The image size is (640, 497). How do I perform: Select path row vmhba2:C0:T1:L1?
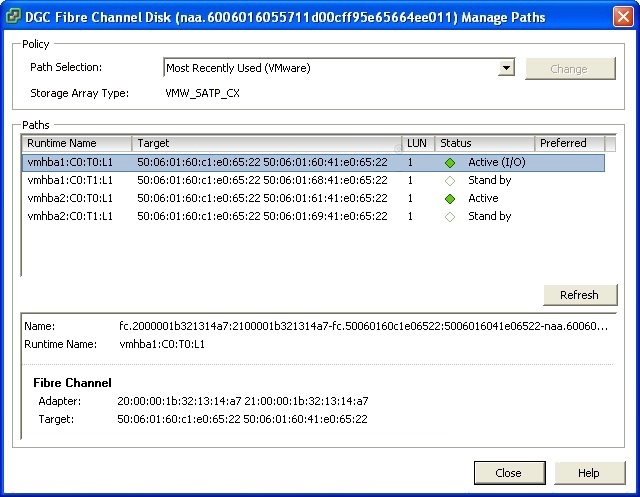(x=313, y=216)
